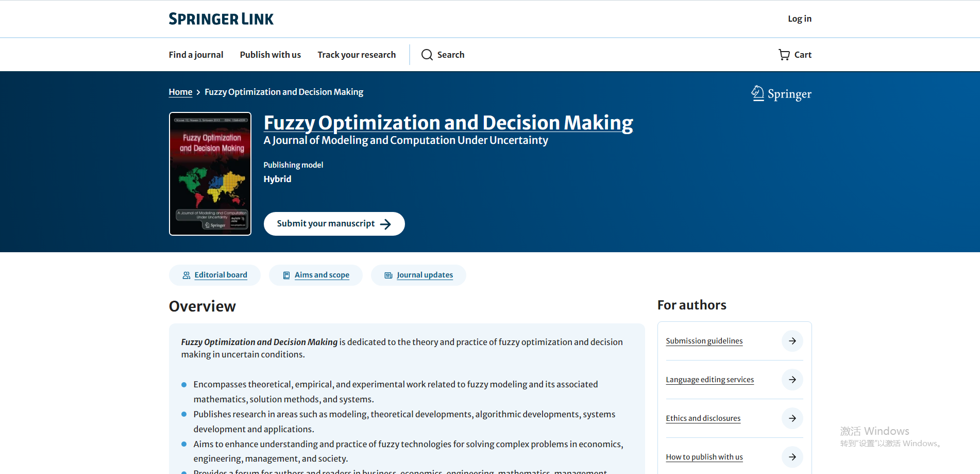Open Ethics and disclosures link

pos(703,418)
